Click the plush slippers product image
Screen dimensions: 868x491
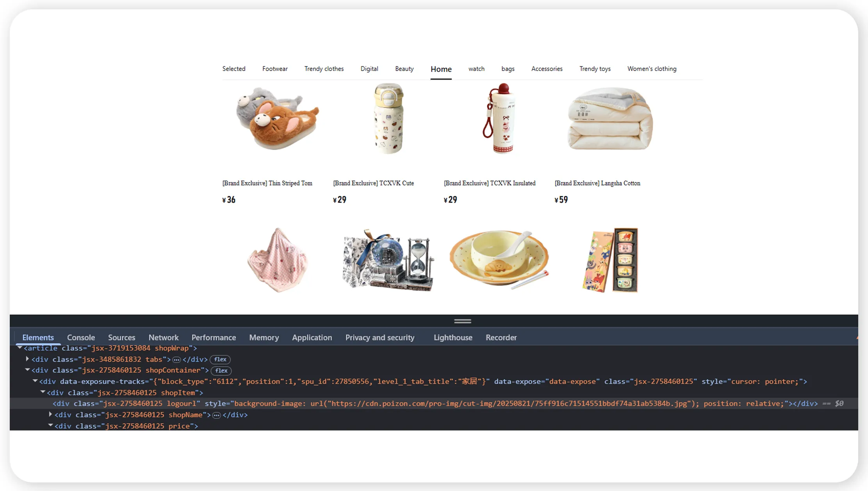pos(278,118)
